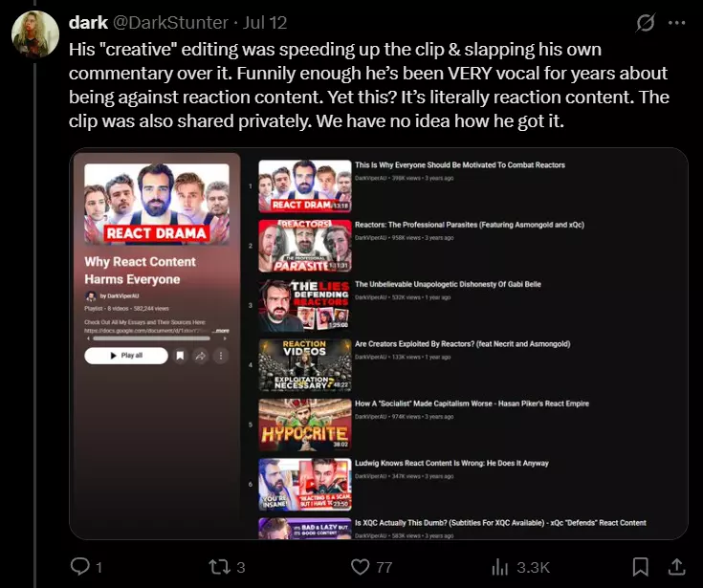Expand description with ...more
Screen dimensions: 703x588
[x=221, y=330]
